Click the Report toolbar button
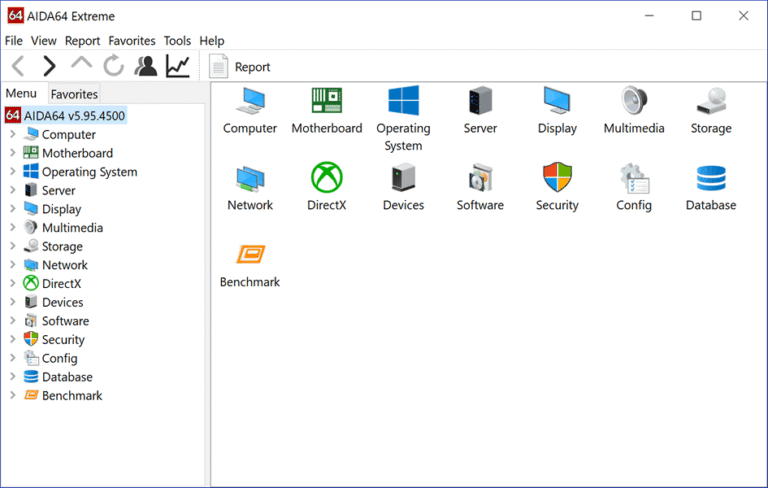 [x=240, y=67]
